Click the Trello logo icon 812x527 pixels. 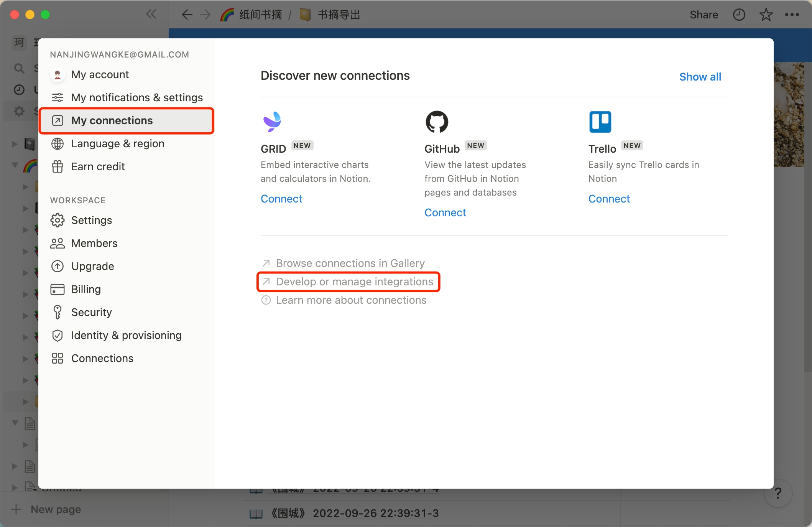(600, 122)
